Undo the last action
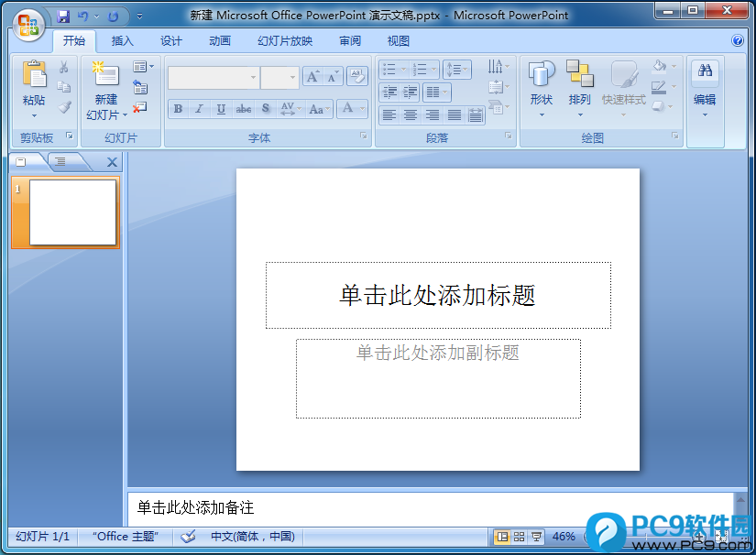Screen dimensions: 756x555 (83, 16)
